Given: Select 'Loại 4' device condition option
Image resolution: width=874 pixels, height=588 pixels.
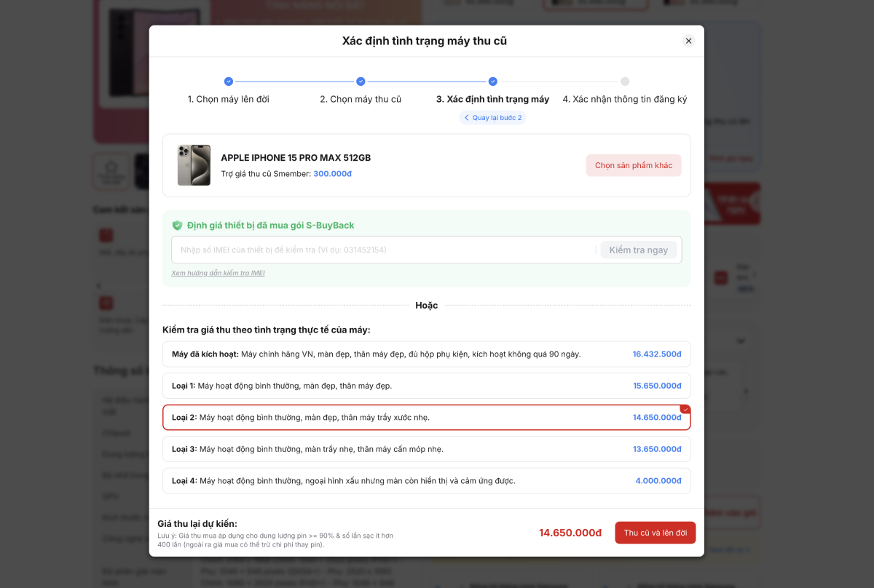Looking at the screenshot, I should point(427,481).
